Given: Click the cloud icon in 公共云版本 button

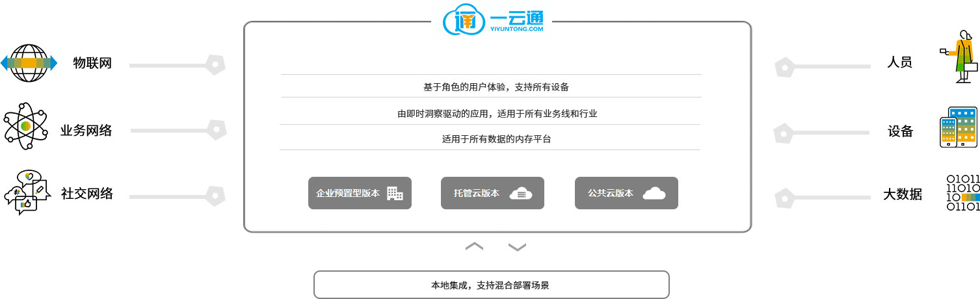Looking at the screenshot, I should [654, 193].
